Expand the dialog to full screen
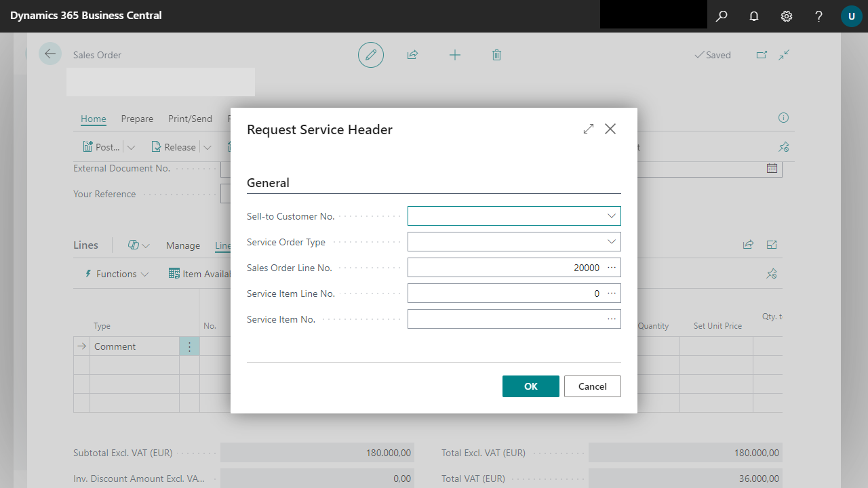 589,129
